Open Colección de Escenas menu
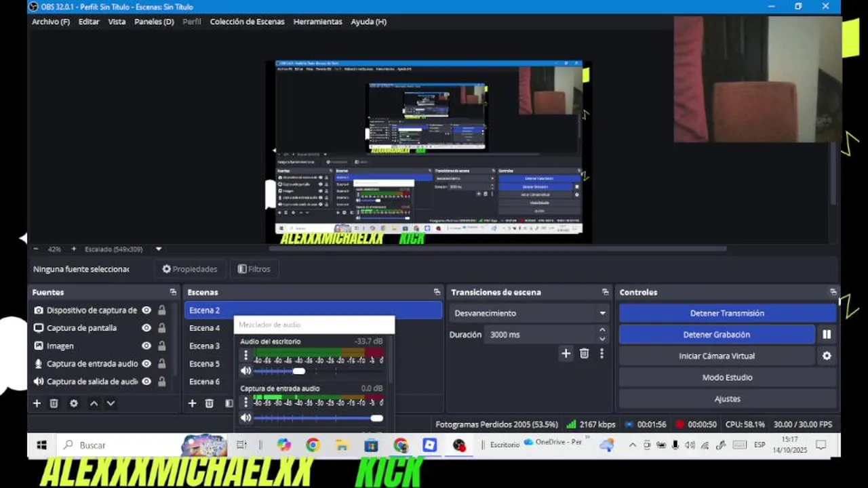This screenshot has width=868, height=488. point(247,22)
